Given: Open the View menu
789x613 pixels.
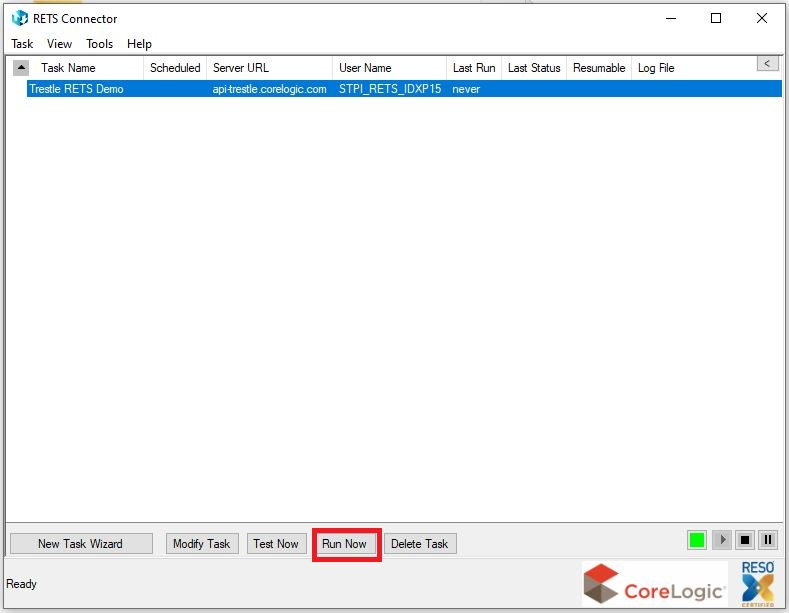Looking at the screenshot, I should click(59, 44).
